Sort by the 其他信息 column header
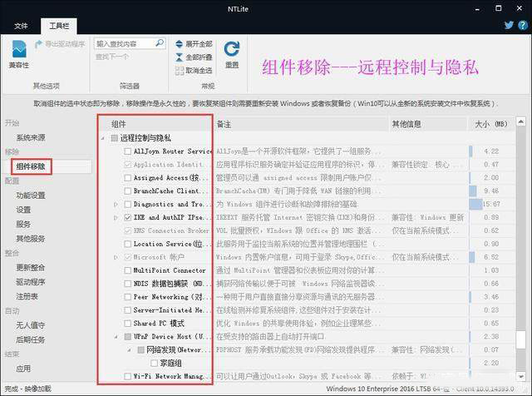This screenshot has height=396, width=532. pos(428,124)
